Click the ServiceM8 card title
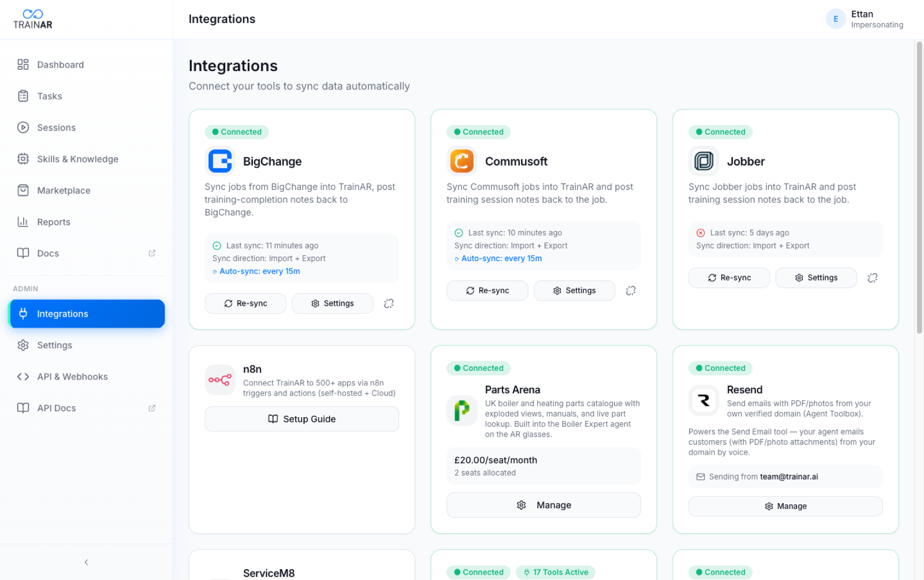This screenshot has height=580, width=924. pyautogui.click(x=269, y=573)
